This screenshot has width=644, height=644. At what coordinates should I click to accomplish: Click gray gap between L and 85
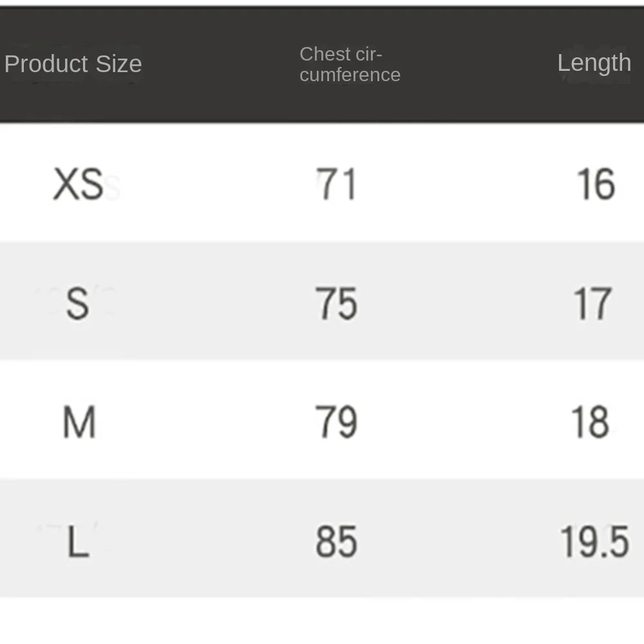[x=206, y=542]
